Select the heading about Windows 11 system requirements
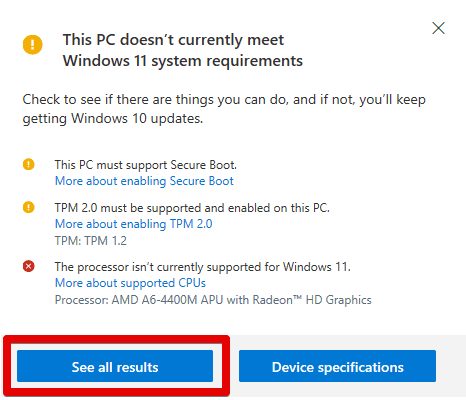The height and width of the screenshot is (400, 466). pyautogui.click(x=183, y=50)
